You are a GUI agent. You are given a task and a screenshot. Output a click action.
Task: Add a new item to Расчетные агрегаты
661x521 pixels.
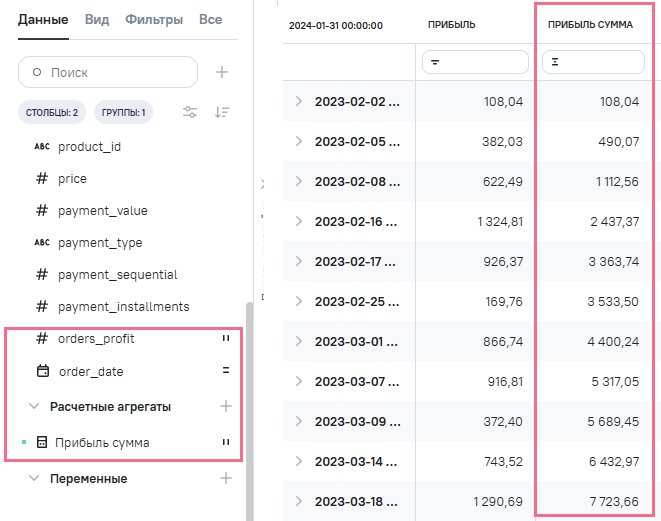coord(226,406)
